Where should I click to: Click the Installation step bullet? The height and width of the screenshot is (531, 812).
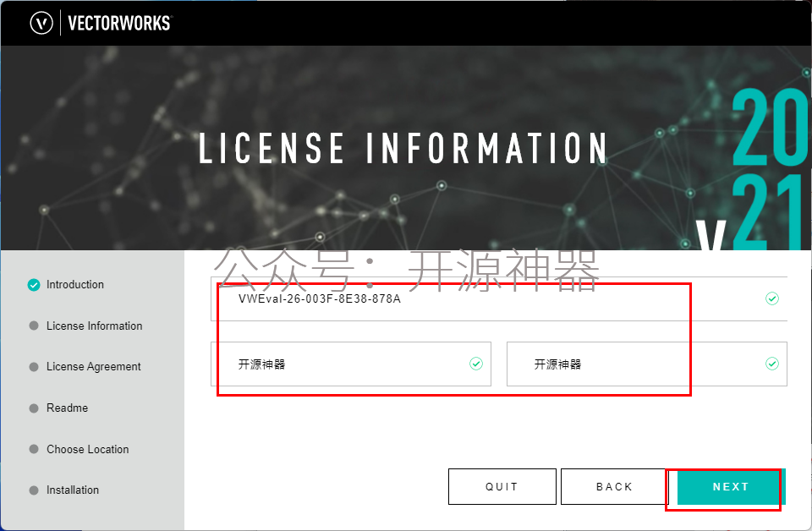(x=34, y=490)
